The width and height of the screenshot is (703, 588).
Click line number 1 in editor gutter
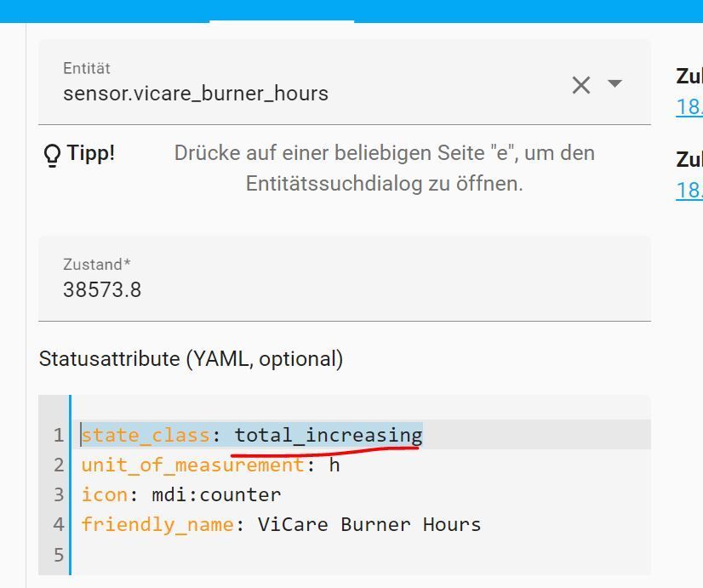(x=58, y=436)
